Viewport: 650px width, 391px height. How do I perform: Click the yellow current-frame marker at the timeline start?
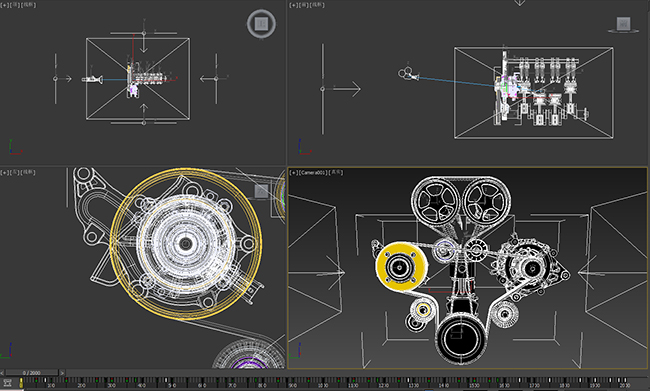(21, 383)
